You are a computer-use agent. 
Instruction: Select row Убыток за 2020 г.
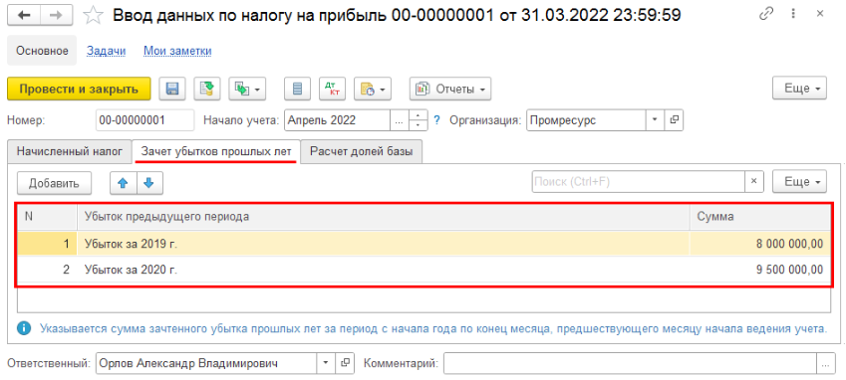click(424, 269)
